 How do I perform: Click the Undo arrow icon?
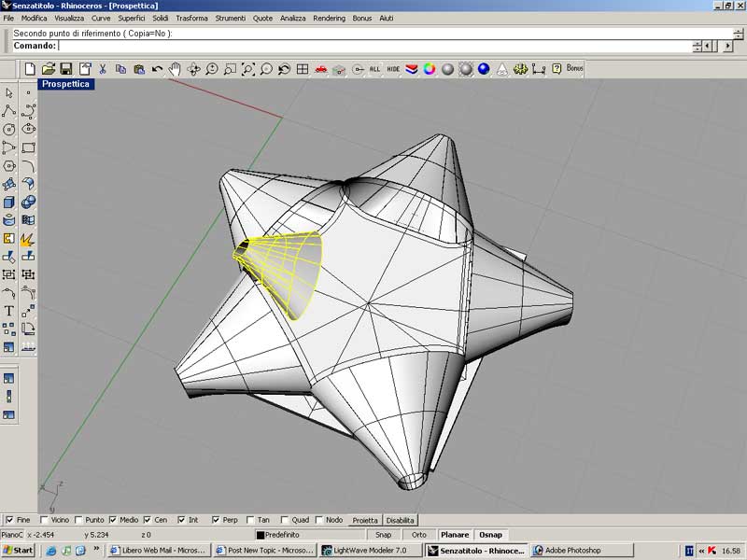[x=157, y=69]
